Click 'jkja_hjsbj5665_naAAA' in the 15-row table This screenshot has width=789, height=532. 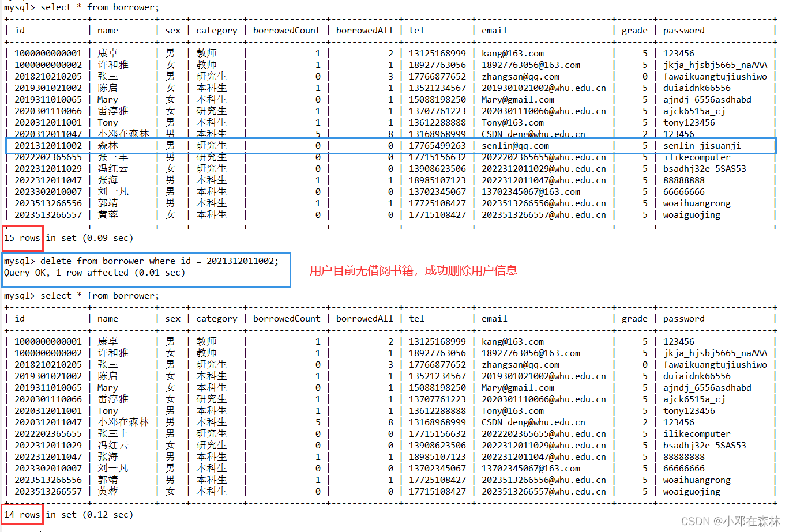(715, 65)
